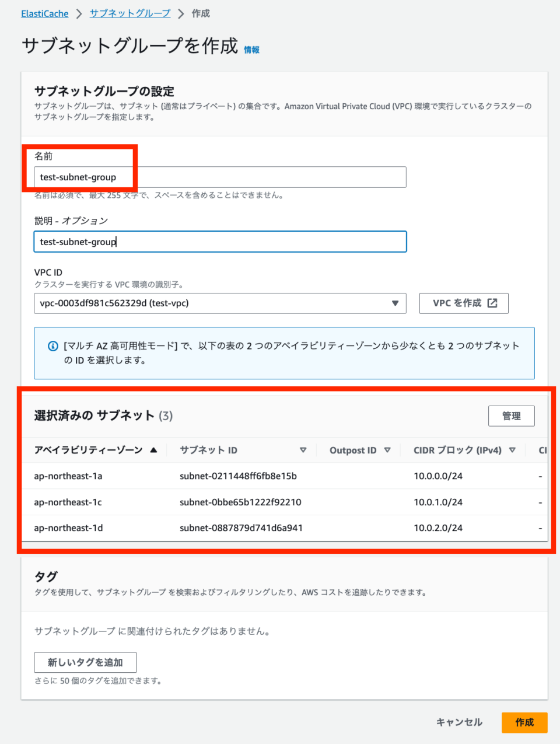Open the CIDR ブロック (IPv4) column filter
The height and width of the screenshot is (744, 560).
(513, 450)
